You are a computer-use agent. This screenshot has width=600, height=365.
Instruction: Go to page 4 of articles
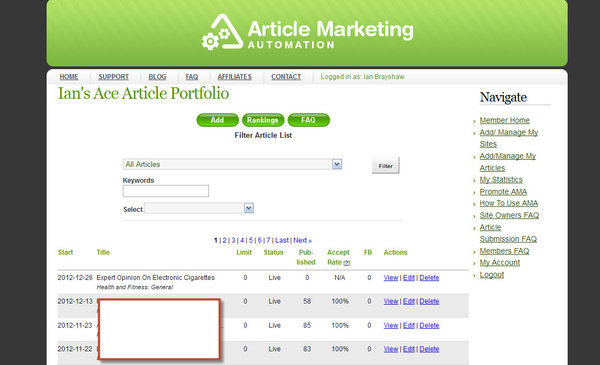(x=242, y=240)
